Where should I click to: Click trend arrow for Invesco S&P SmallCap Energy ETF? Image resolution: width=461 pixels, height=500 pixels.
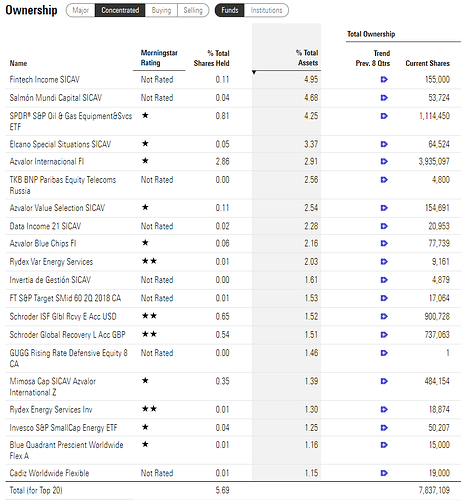pos(384,427)
